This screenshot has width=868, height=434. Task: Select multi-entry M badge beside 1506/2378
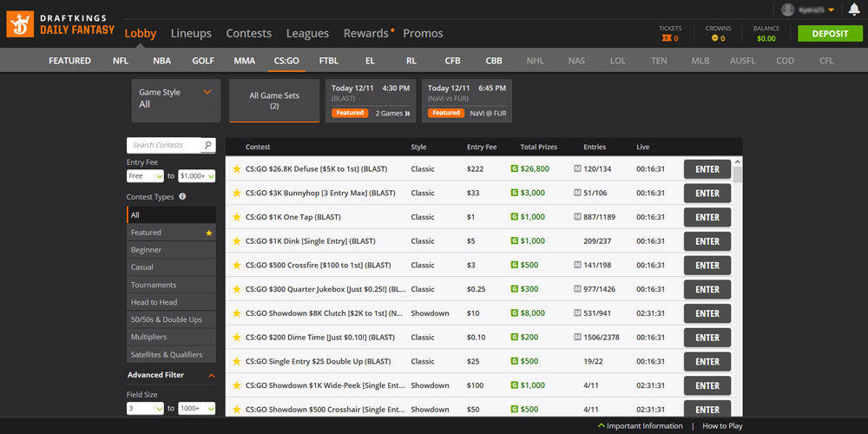click(577, 337)
